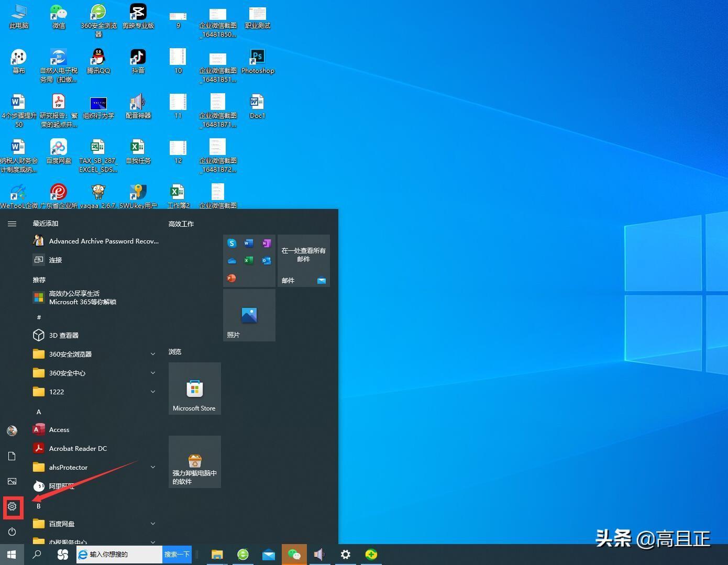Open the 邮件 mail tile
728x565 pixels.
tap(304, 261)
